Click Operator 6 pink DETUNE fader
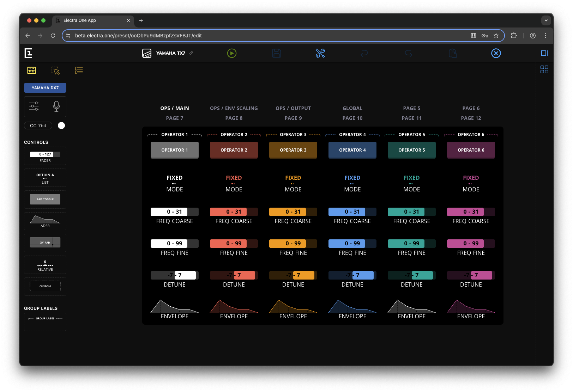The image size is (573, 392). click(471, 275)
